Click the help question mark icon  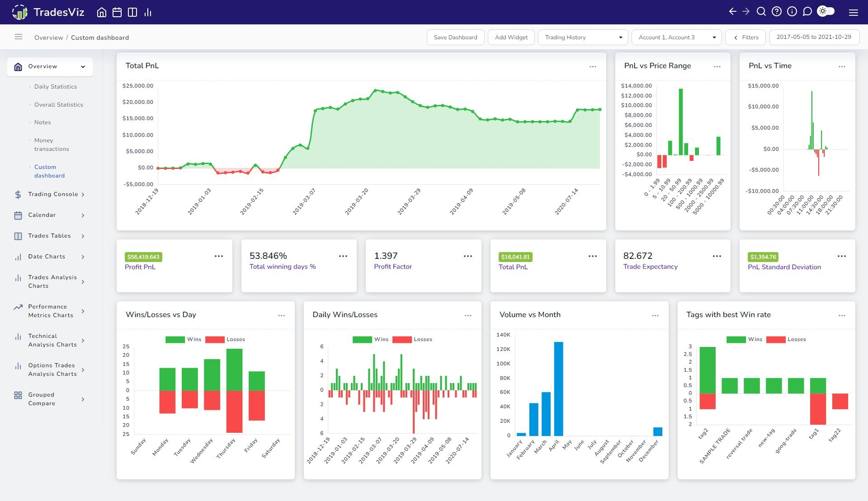(x=777, y=12)
